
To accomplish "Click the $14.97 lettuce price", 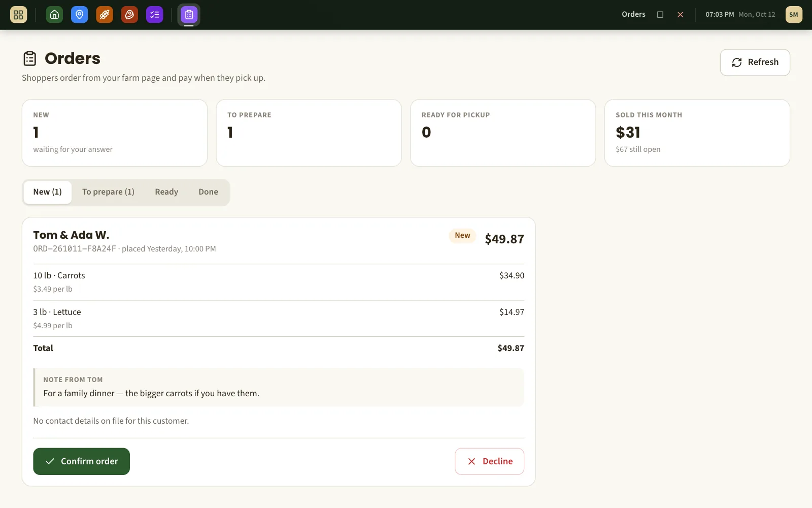I will (x=512, y=312).
